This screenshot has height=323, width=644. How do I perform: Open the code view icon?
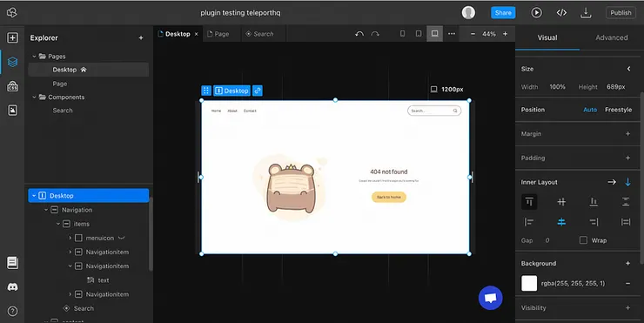pyautogui.click(x=561, y=13)
